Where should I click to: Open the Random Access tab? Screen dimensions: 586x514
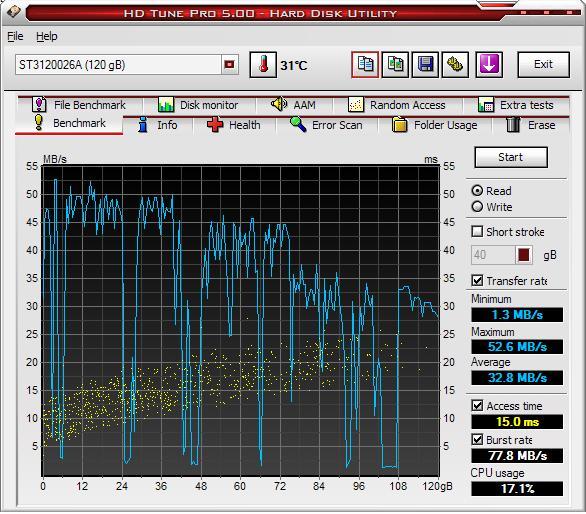point(397,105)
